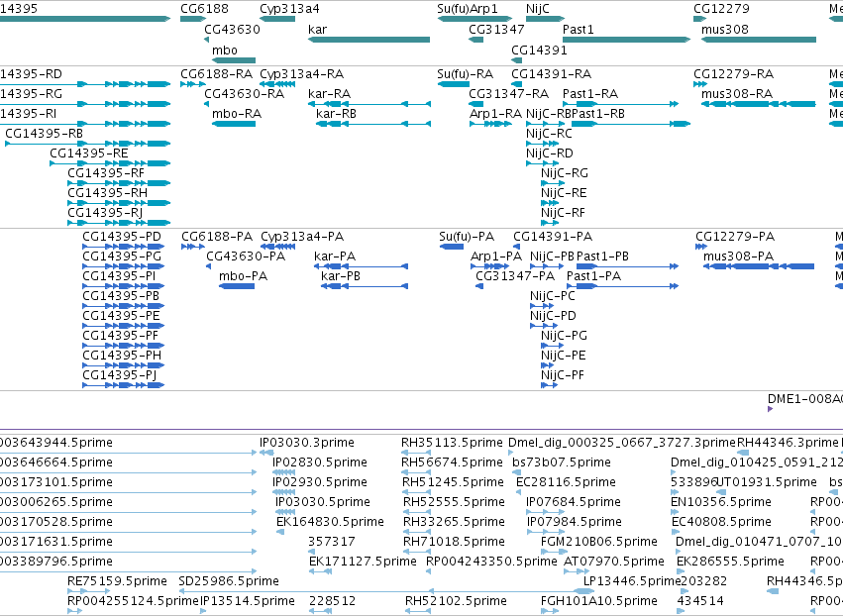Click the teal mus308 gene bar
This screenshot has width=843, height=616.
click(x=759, y=40)
